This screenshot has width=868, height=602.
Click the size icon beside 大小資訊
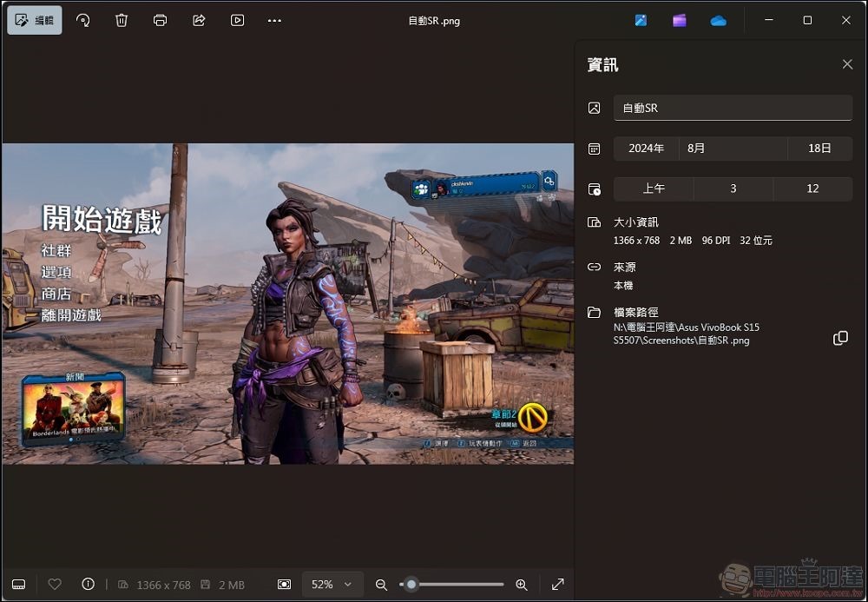[594, 222]
